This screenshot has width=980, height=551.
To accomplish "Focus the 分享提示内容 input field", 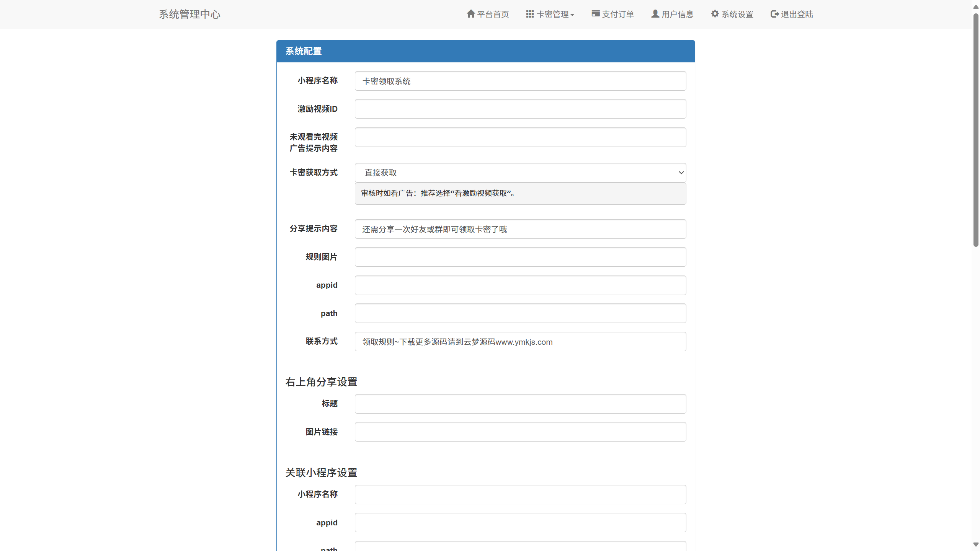I will click(520, 229).
